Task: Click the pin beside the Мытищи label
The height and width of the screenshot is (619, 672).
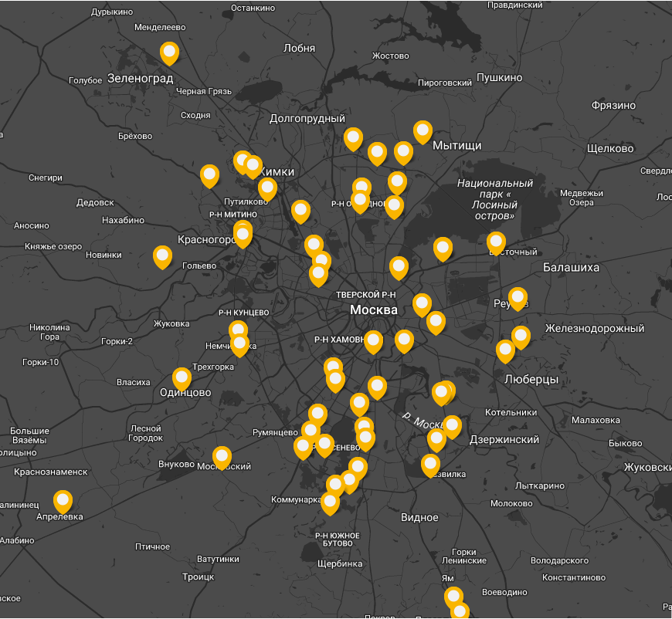Action: [x=423, y=131]
